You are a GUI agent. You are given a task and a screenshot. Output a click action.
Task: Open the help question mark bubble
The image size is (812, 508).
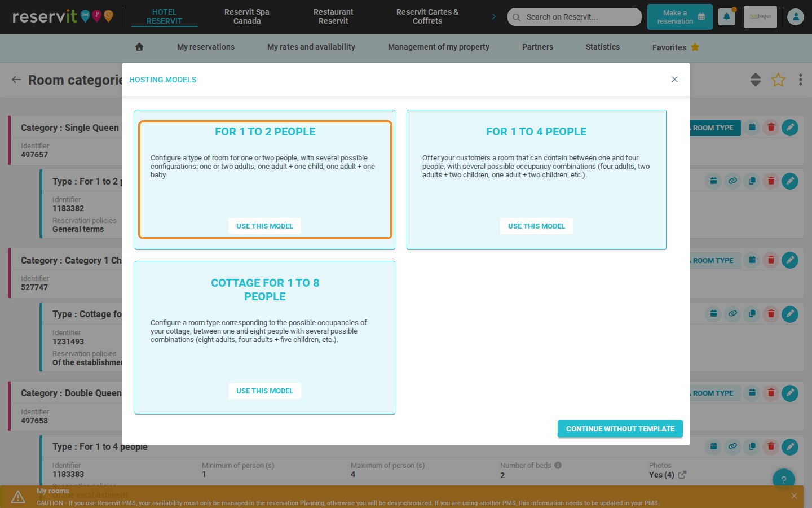pyautogui.click(x=783, y=480)
